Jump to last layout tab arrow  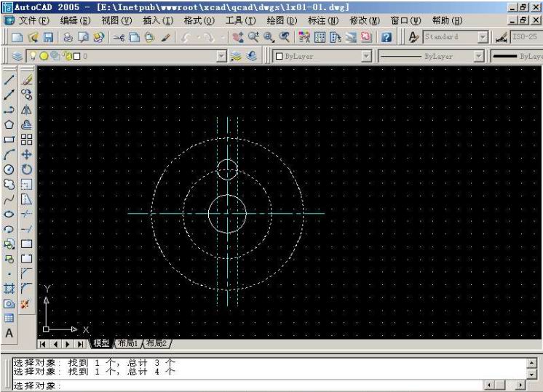[80, 344]
